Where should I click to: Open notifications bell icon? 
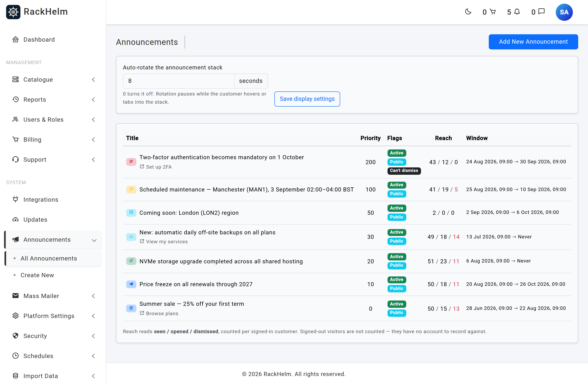(517, 12)
